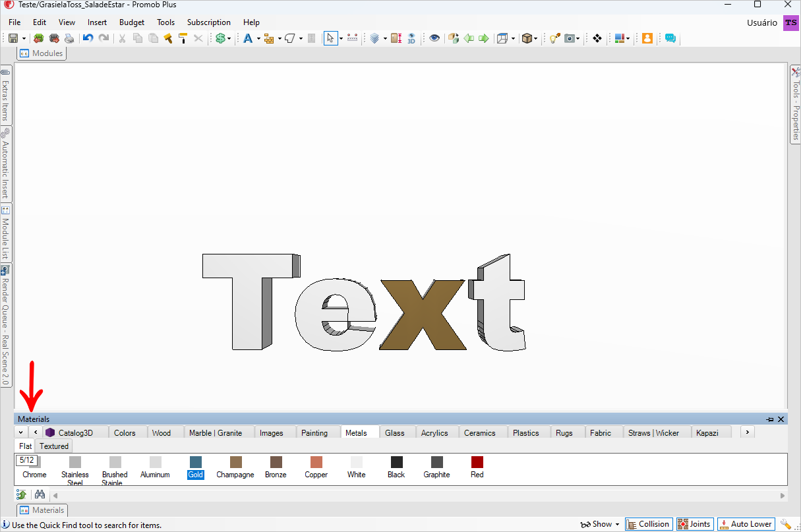Click the light bulb lighting icon
The width and height of the screenshot is (801, 532).
pyautogui.click(x=554, y=38)
